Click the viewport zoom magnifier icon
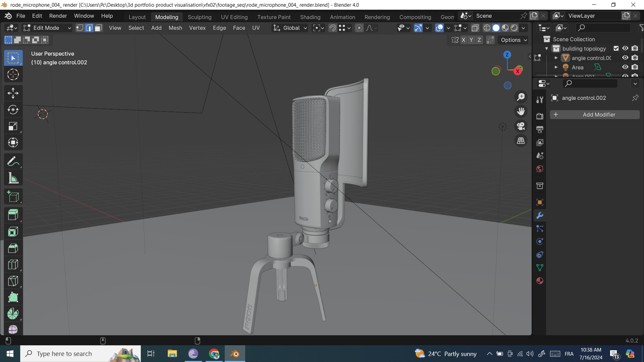The height and width of the screenshot is (362, 644). [521, 97]
